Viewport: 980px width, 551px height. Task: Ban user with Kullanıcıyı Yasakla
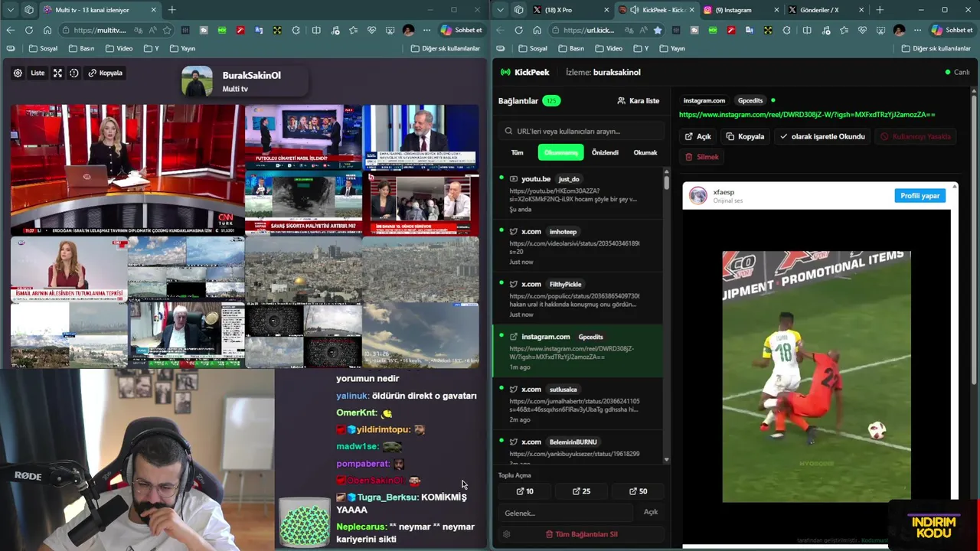[916, 136]
